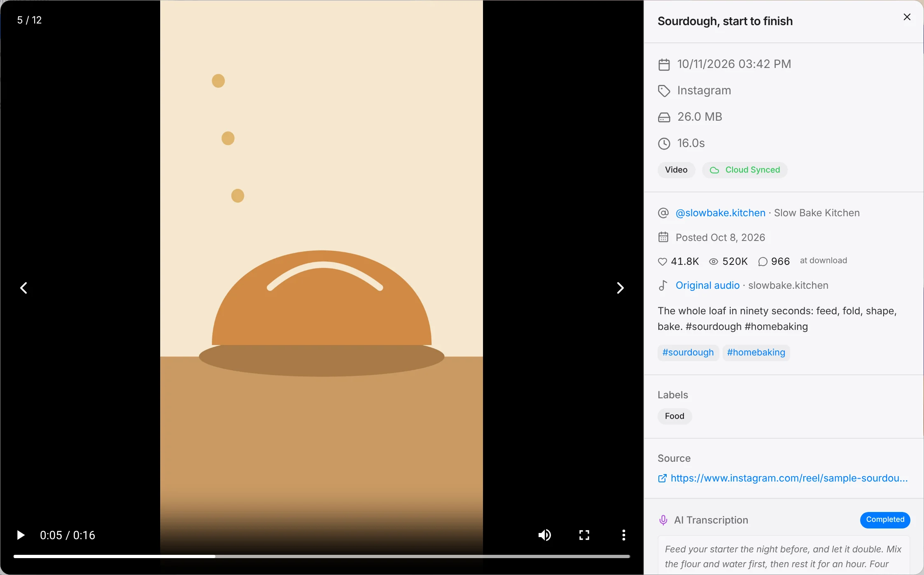Go to the next media item
924x575 pixels.
coord(620,288)
